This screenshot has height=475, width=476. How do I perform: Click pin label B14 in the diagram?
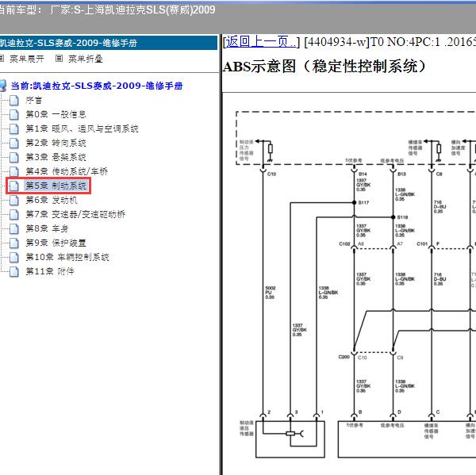click(x=363, y=174)
